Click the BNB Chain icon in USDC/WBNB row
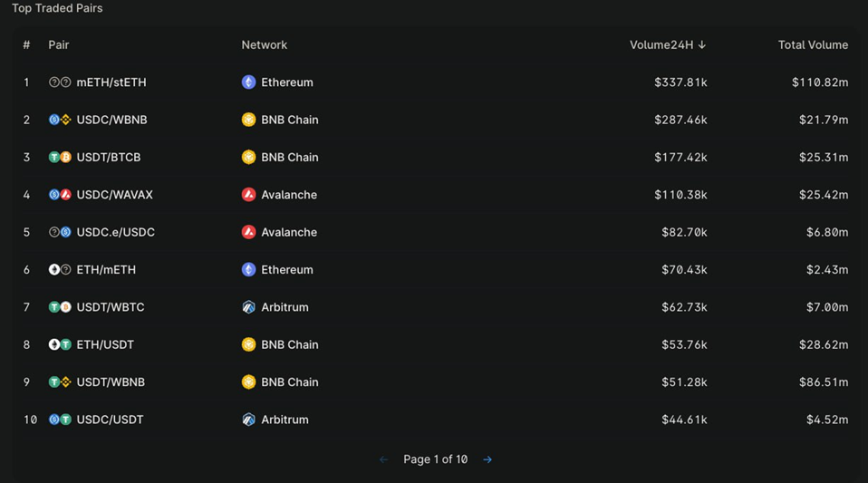The width and height of the screenshot is (868, 483). click(248, 120)
